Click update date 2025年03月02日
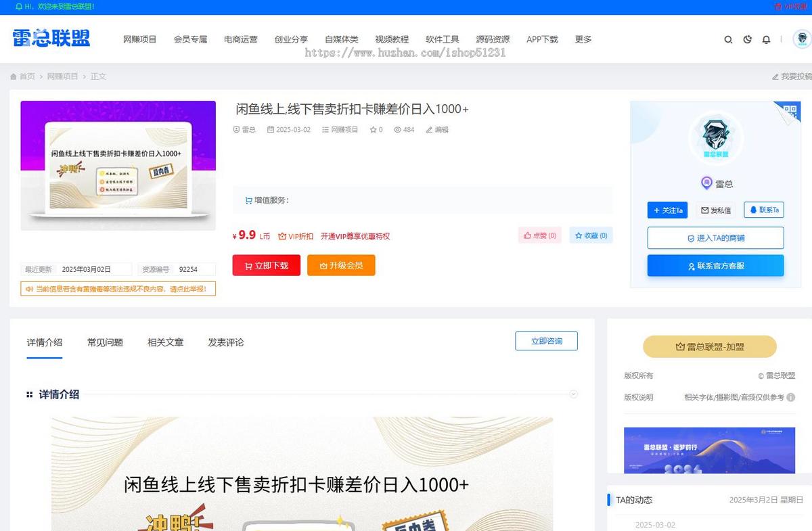This screenshot has width=812, height=531. click(86, 269)
